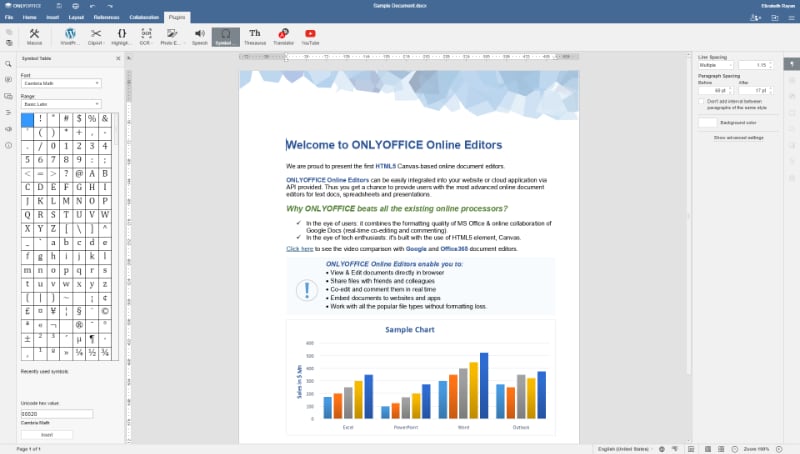Viewport: 800px width, 454px height.
Task: Click the Paste icon in toolbar
Action: [9, 43]
